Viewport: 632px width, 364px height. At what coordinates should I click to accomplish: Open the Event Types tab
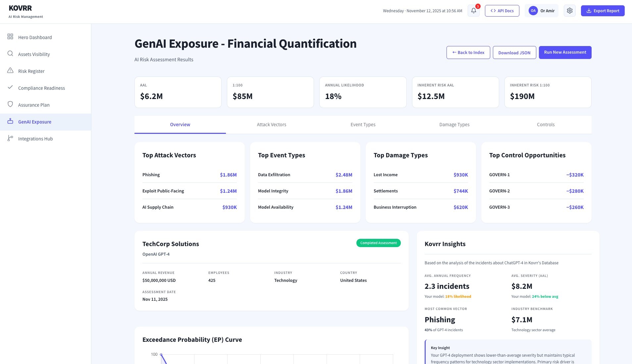click(363, 125)
